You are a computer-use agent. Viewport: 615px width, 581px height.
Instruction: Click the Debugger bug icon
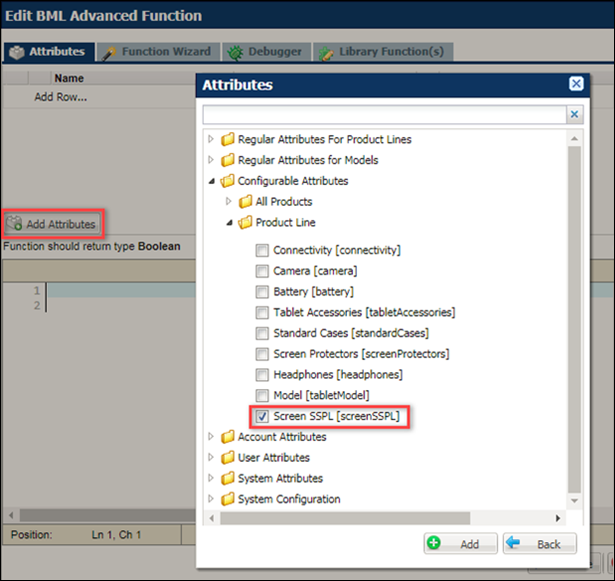tap(235, 53)
